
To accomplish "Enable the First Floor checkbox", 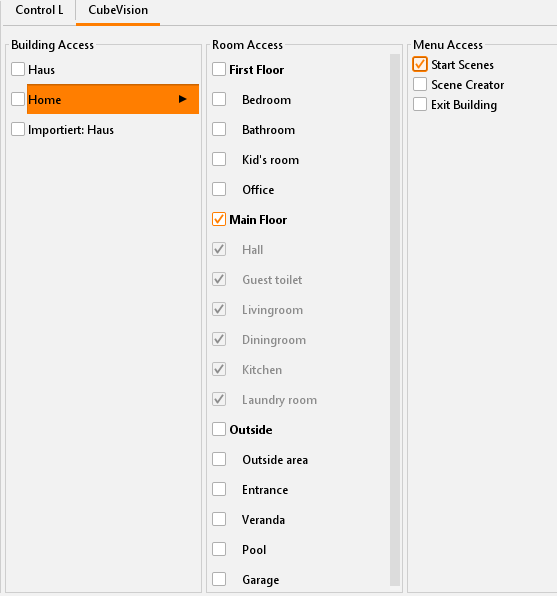I will pyautogui.click(x=219, y=70).
